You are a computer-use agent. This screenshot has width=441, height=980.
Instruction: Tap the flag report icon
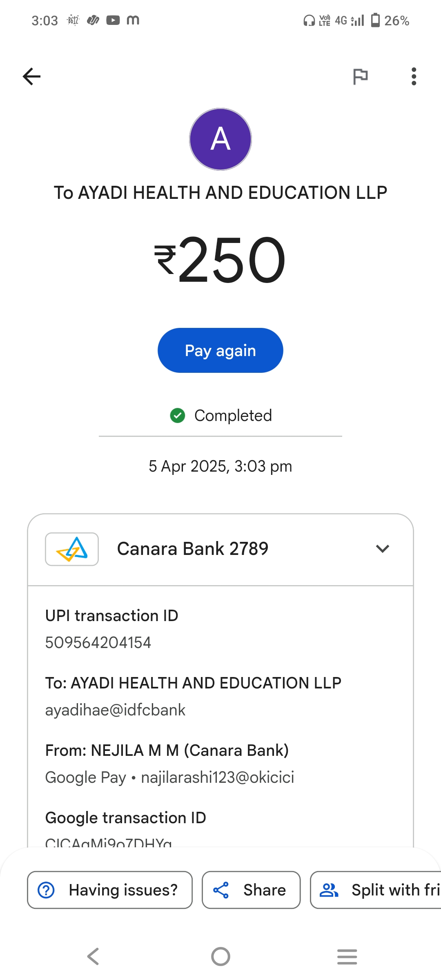tap(360, 76)
